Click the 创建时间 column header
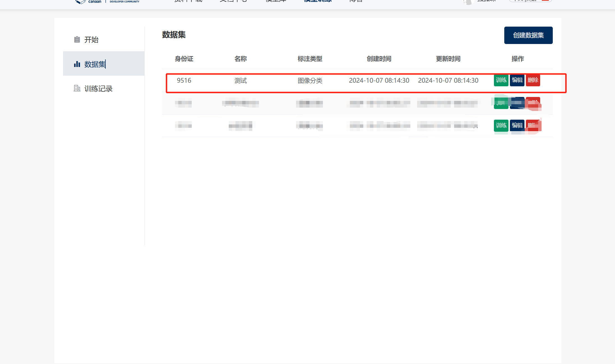 tap(379, 59)
